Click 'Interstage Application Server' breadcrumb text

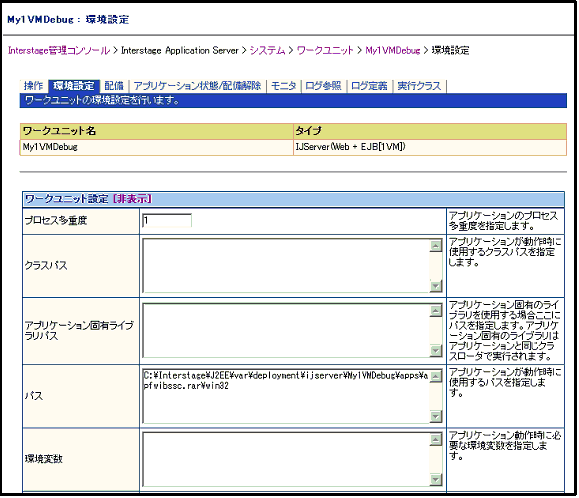180,51
